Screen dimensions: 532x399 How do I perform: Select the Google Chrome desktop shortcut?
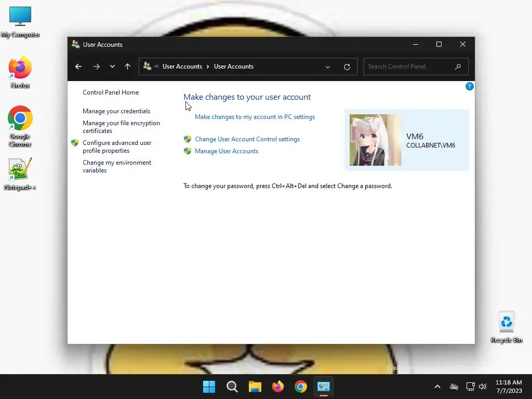click(20, 126)
